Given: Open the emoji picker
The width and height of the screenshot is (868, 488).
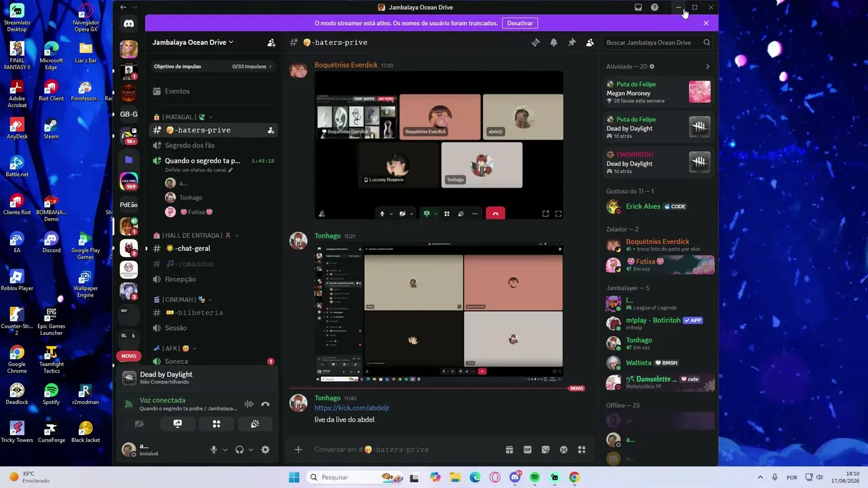Looking at the screenshot, I should (x=564, y=449).
